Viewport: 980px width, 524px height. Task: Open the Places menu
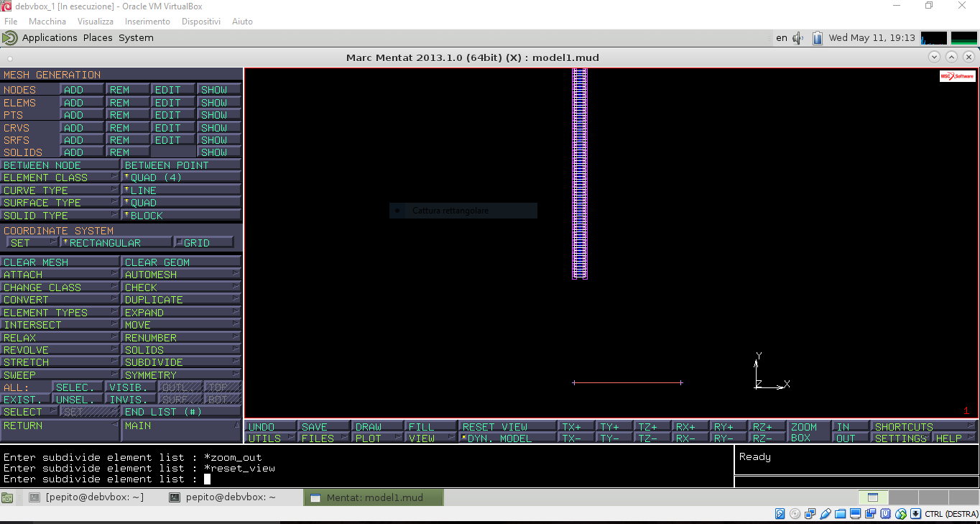[98, 38]
